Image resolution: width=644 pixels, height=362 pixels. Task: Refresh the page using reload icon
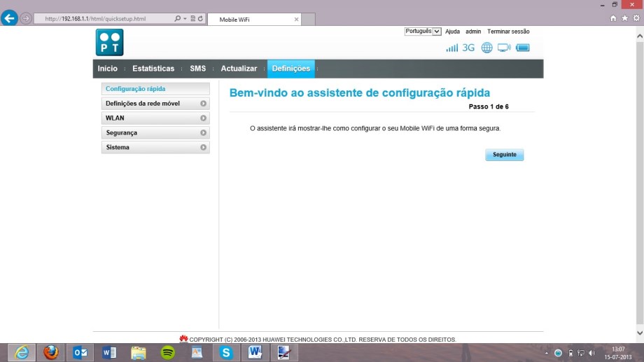(x=201, y=19)
